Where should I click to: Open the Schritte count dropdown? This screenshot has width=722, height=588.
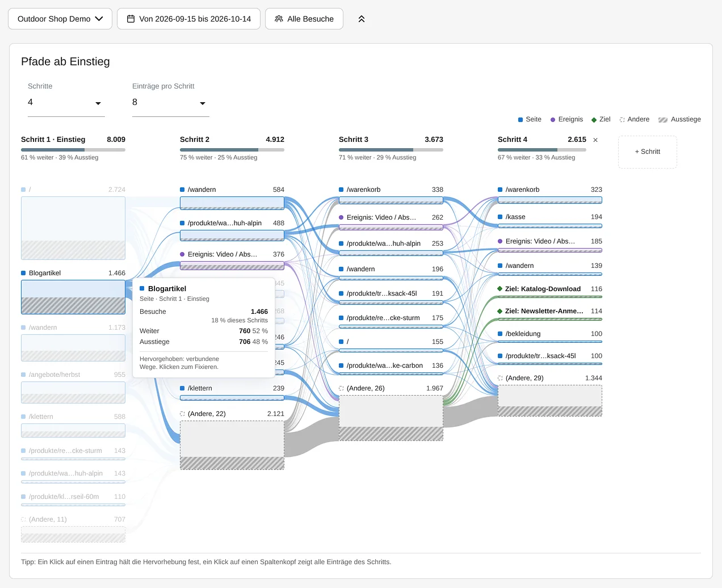coord(66,102)
